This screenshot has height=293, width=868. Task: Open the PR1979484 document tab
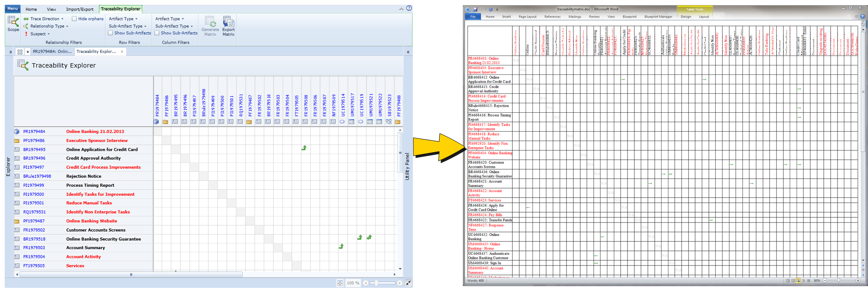pyautogui.click(x=52, y=52)
